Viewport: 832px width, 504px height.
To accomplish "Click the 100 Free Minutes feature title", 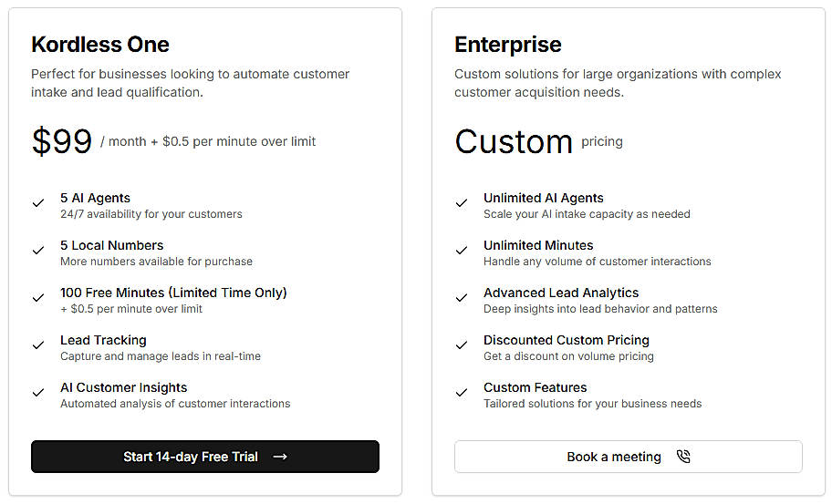I will click(x=173, y=293).
